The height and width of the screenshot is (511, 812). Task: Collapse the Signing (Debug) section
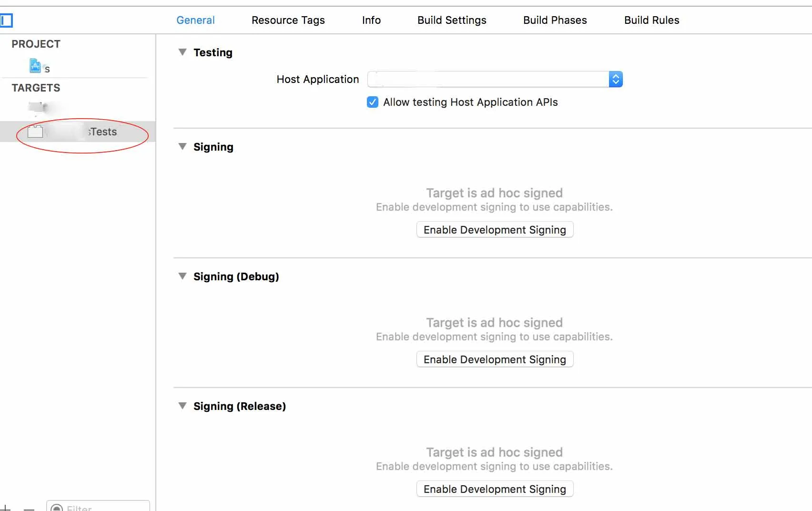[182, 276]
